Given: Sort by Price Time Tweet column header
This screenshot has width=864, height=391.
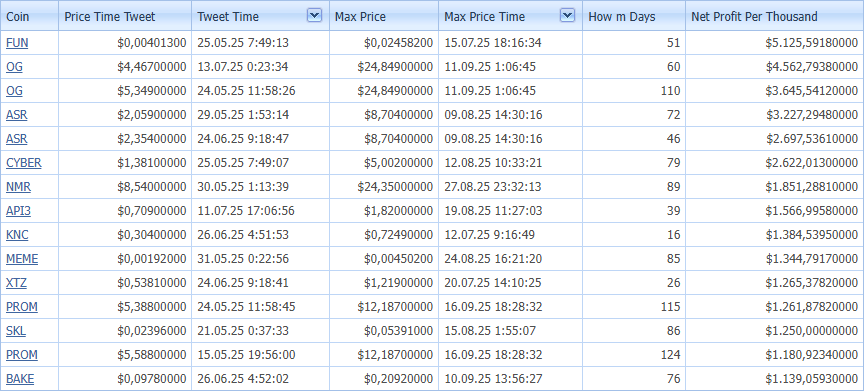Looking at the screenshot, I should 125,16.
